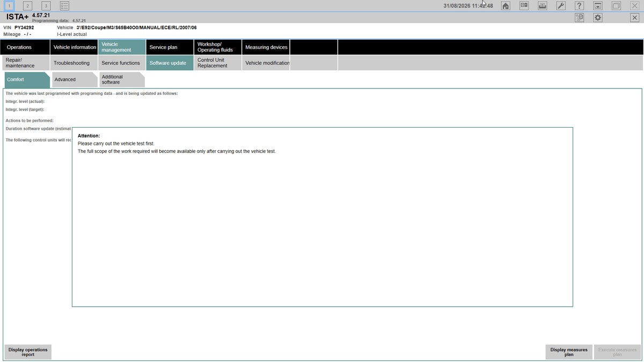
Task: Open the Additional software tab
Action: pyautogui.click(x=122, y=79)
